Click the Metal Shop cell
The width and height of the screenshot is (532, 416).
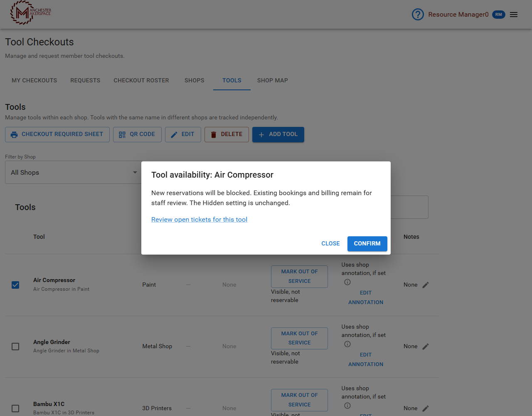click(x=157, y=347)
